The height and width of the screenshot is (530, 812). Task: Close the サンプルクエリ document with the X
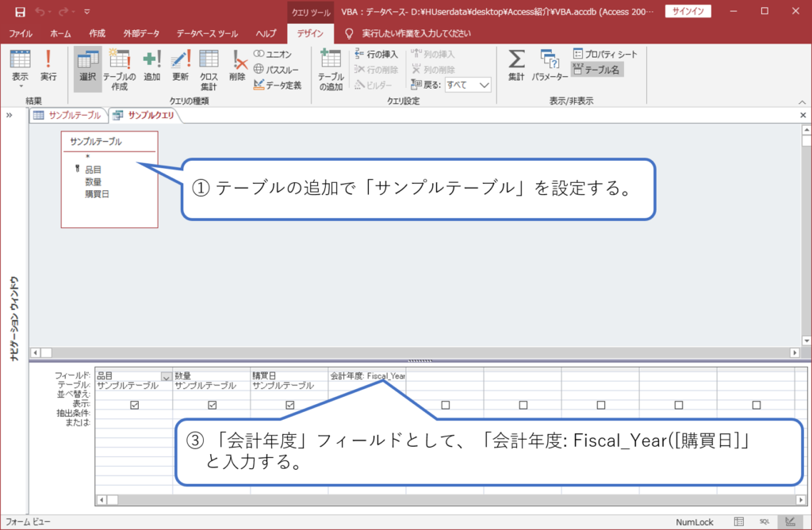click(x=803, y=115)
